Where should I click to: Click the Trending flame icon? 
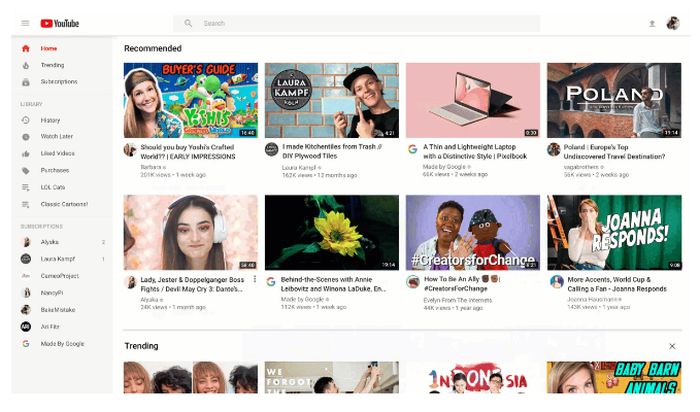tap(26, 65)
